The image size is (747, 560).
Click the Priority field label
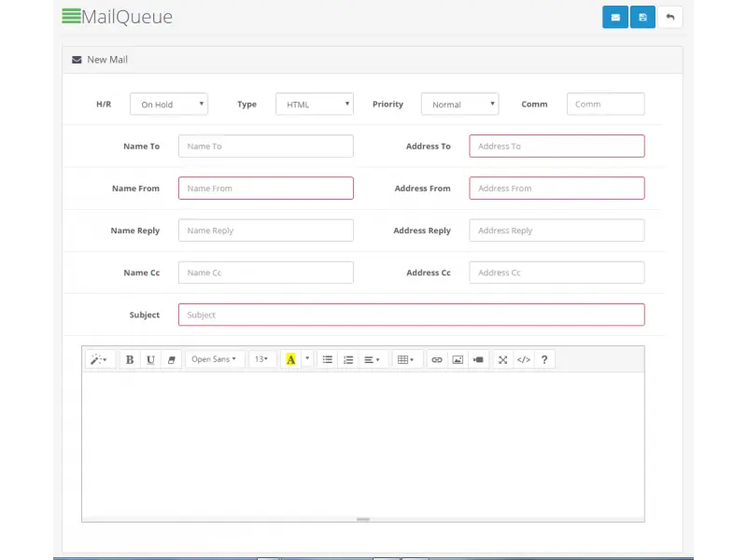click(x=388, y=104)
